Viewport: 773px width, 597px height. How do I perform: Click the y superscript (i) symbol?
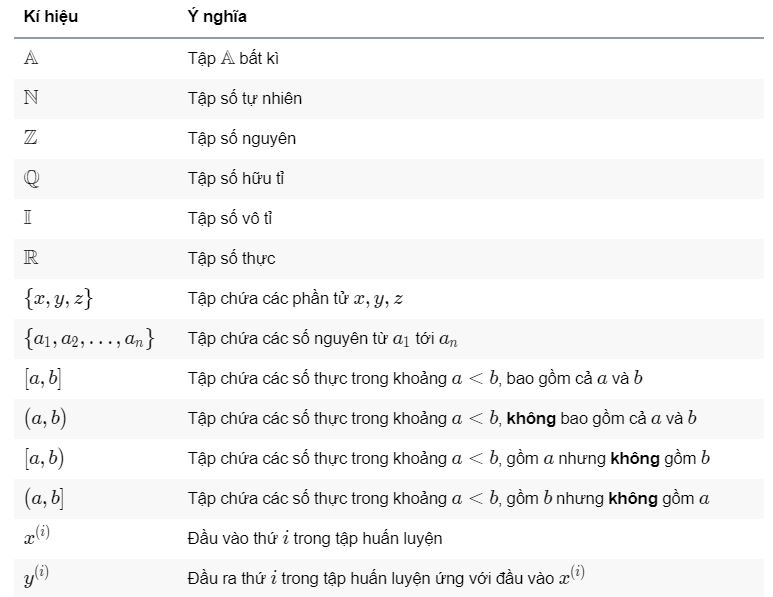(36, 576)
